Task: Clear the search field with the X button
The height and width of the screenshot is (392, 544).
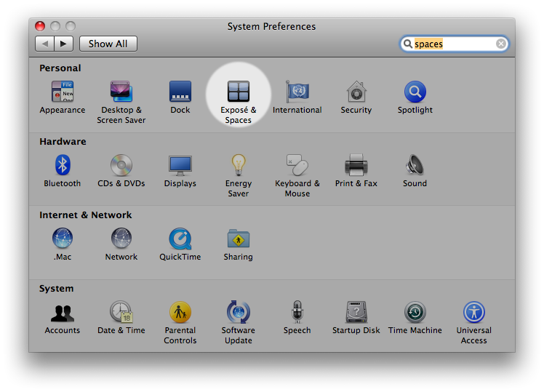Action: pos(500,44)
